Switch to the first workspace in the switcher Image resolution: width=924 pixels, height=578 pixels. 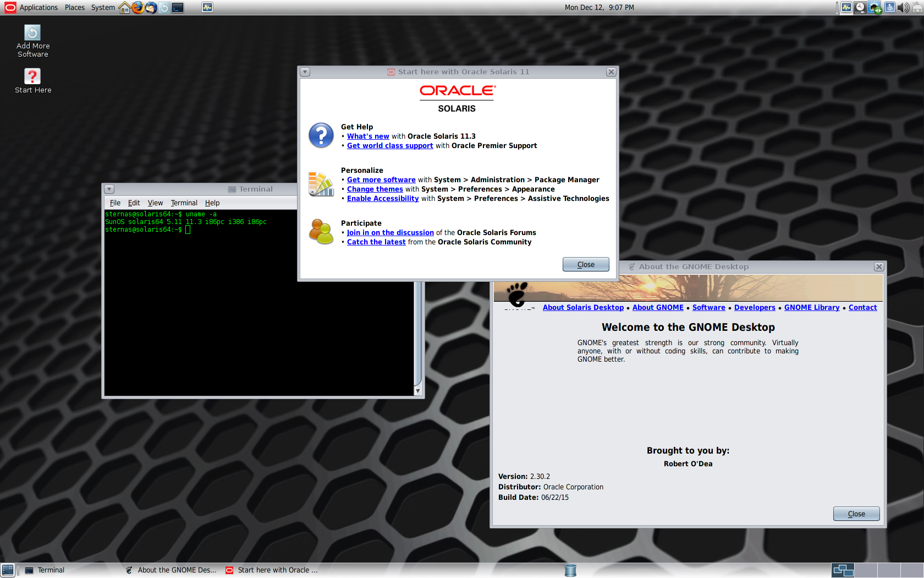tap(843, 570)
